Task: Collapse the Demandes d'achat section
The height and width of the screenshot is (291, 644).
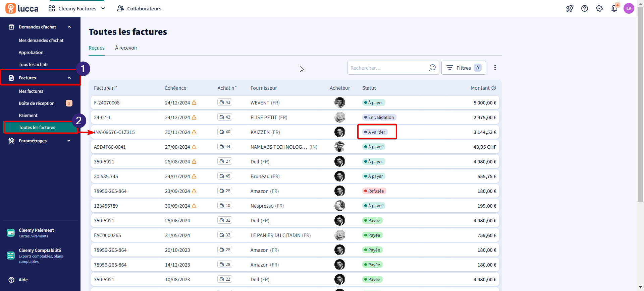Action: 69,27
